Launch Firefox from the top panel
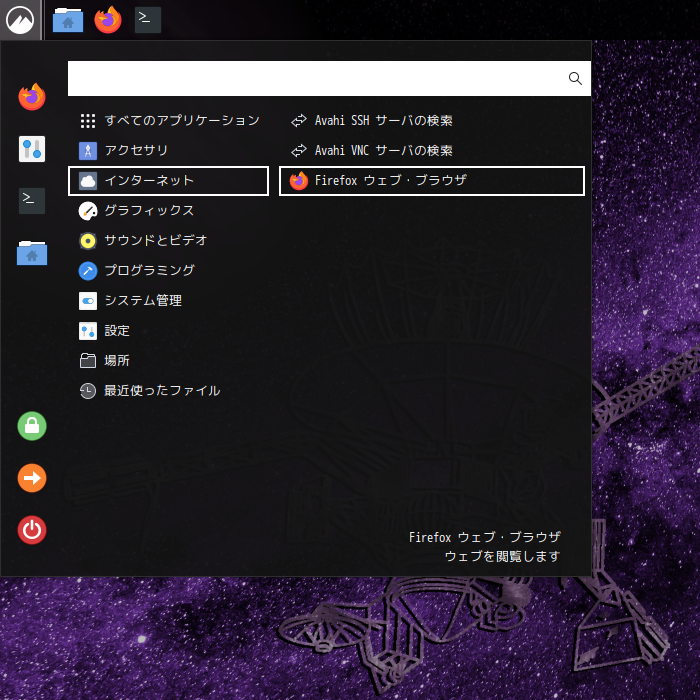Screen dimensions: 700x700 click(108, 20)
